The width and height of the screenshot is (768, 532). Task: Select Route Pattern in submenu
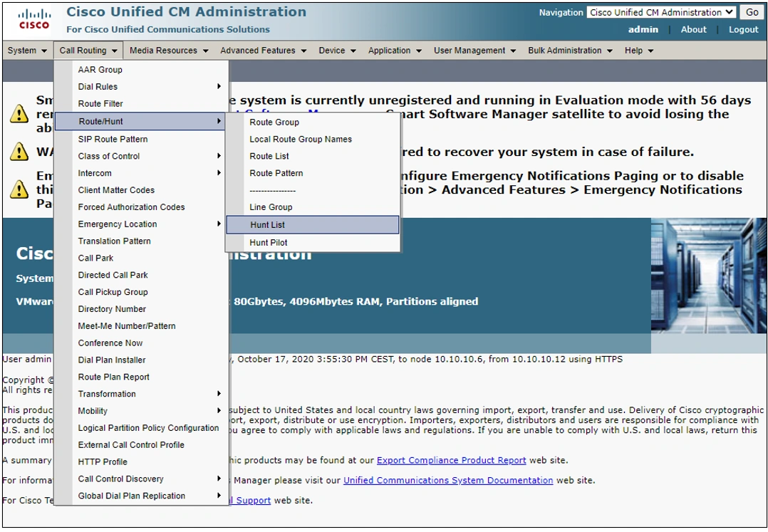coord(313,173)
